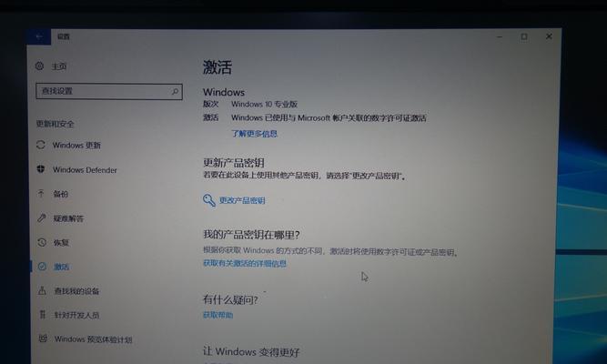The image size is (607, 364).
Task: Close the Settings window
Action: (549, 36)
